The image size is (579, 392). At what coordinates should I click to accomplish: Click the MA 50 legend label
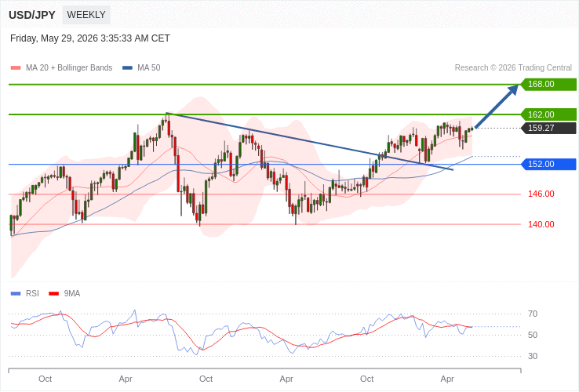(x=149, y=68)
